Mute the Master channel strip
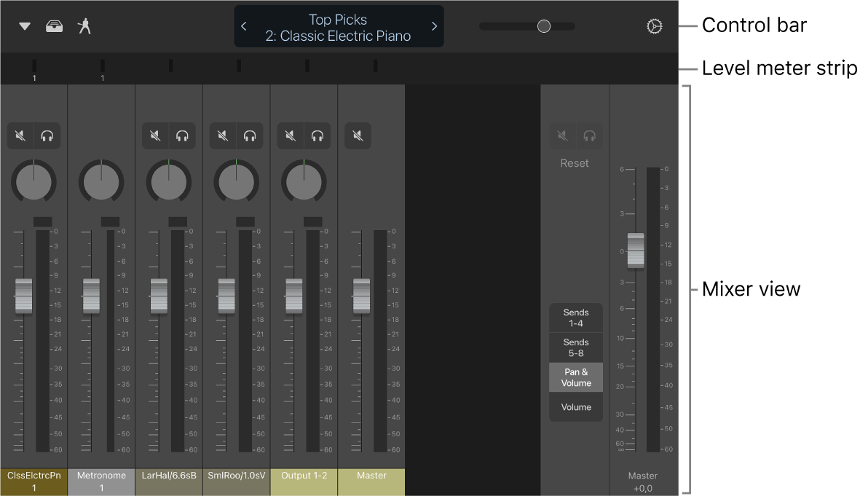This screenshot has width=868, height=496. [358, 135]
